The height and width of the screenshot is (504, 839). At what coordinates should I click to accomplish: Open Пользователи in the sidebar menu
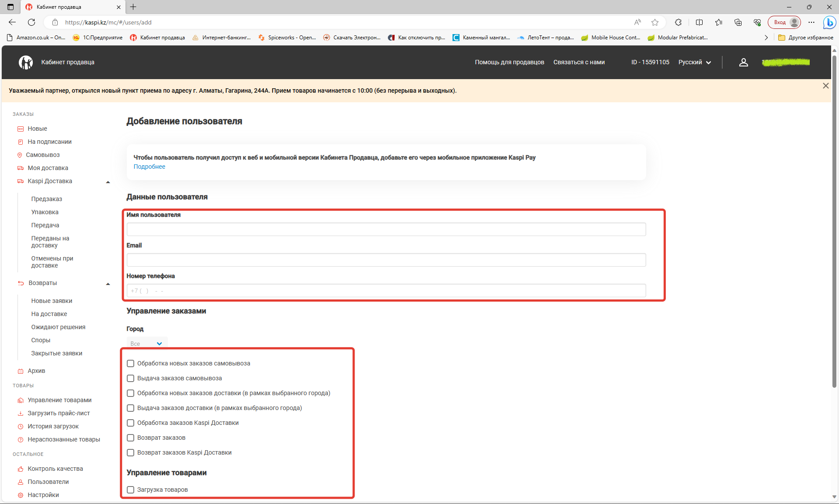point(48,482)
